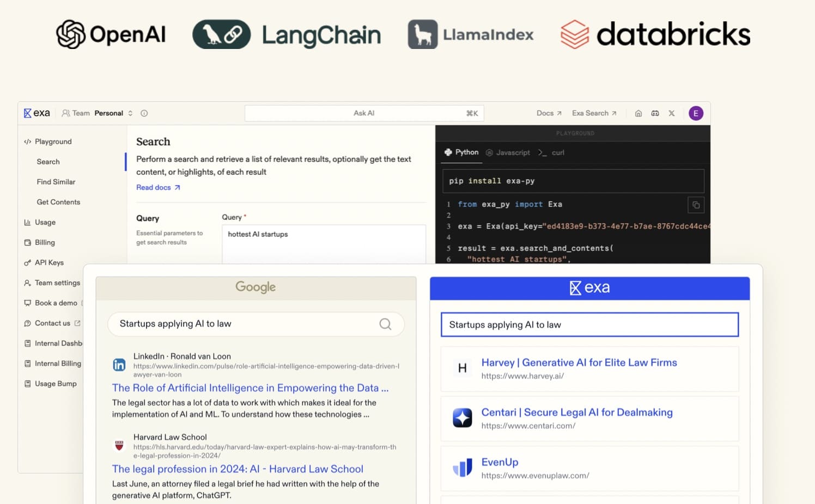
Task: Select Playground in the sidebar
Action: coord(53,142)
